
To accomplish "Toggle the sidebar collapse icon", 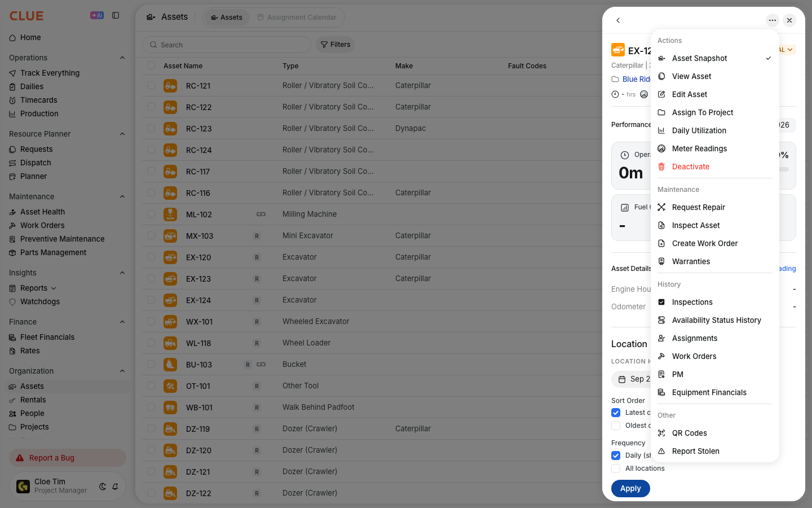I will pyautogui.click(x=116, y=15).
